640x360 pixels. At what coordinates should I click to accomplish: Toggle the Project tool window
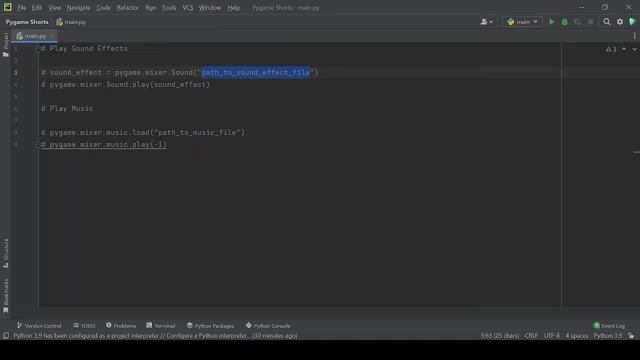pyautogui.click(x=6, y=44)
